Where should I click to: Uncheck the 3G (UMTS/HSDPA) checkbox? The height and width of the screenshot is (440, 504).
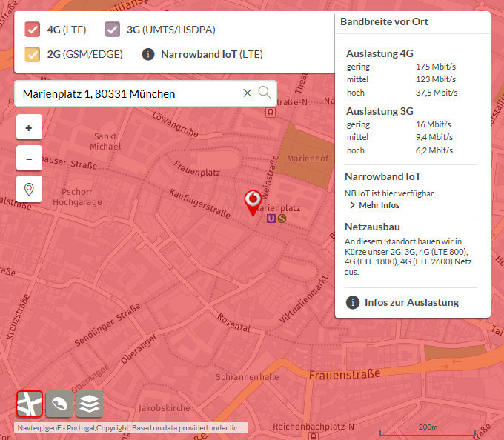pos(112,30)
